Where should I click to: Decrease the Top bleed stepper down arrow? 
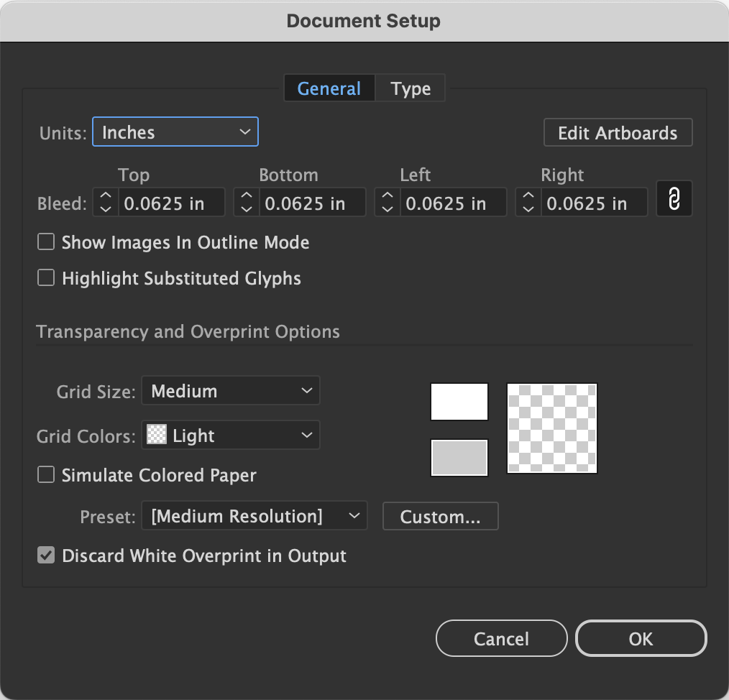(106, 209)
